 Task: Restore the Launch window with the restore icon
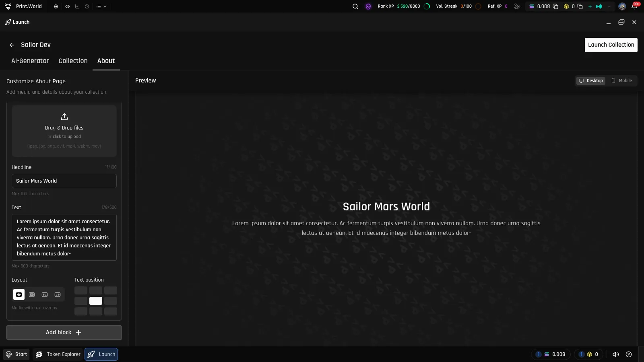(621, 22)
